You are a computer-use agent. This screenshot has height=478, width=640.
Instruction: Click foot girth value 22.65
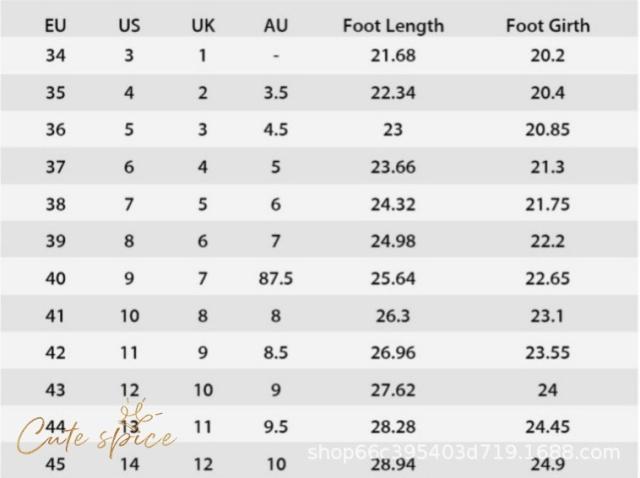[547, 279]
